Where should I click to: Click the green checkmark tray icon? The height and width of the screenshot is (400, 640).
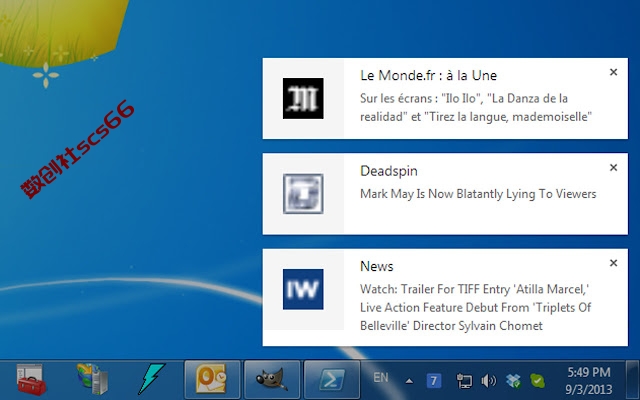click(537, 381)
